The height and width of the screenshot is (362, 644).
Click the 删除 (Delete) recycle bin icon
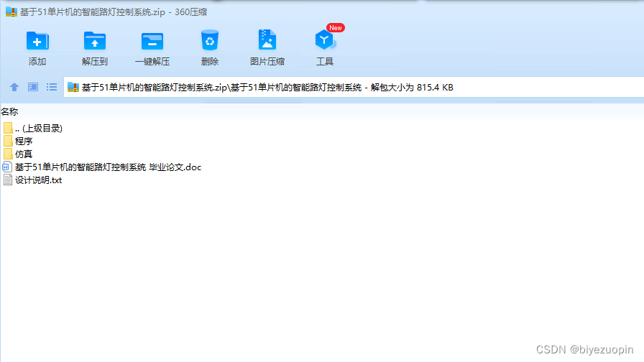point(210,40)
